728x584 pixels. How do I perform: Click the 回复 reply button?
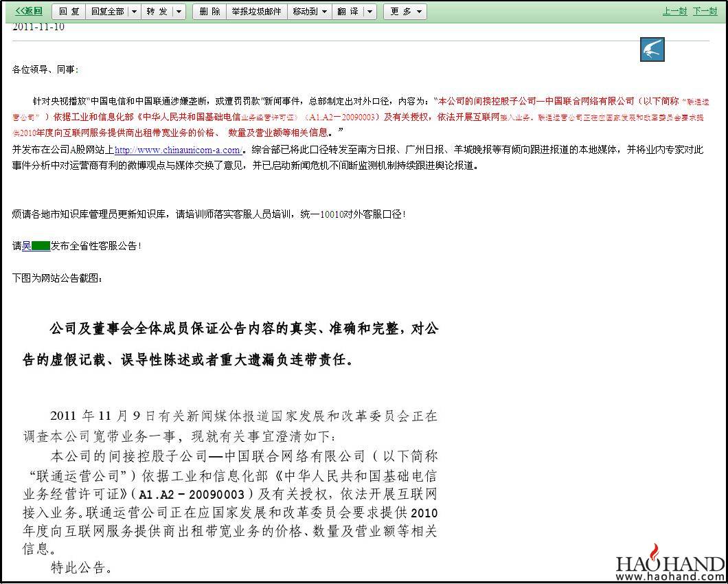click(x=69, y=12)
